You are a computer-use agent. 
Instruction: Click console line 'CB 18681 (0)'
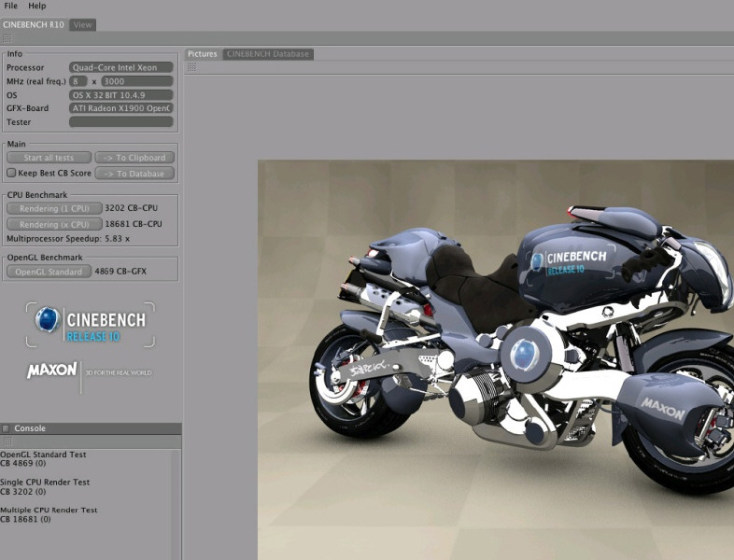coord(26,519)
